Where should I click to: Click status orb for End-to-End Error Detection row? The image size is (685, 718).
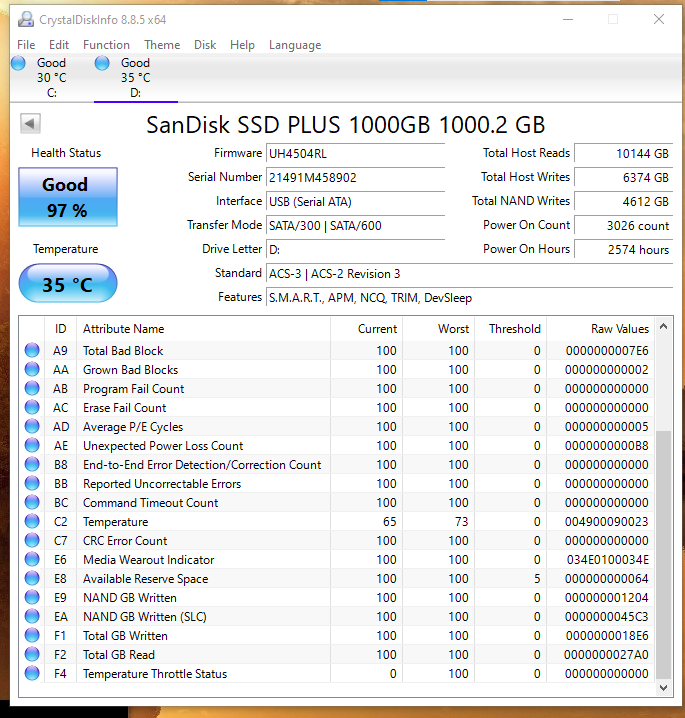click(x=32, y=464)
